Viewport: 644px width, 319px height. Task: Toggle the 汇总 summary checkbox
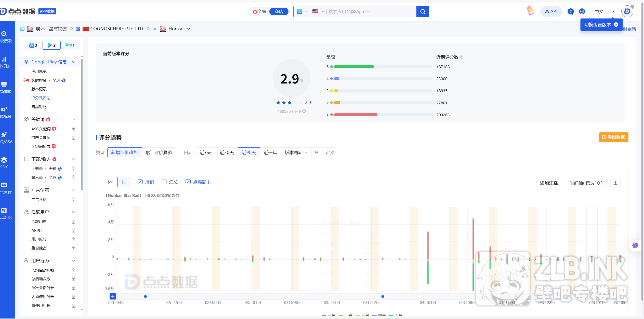(x=164, y=182)
